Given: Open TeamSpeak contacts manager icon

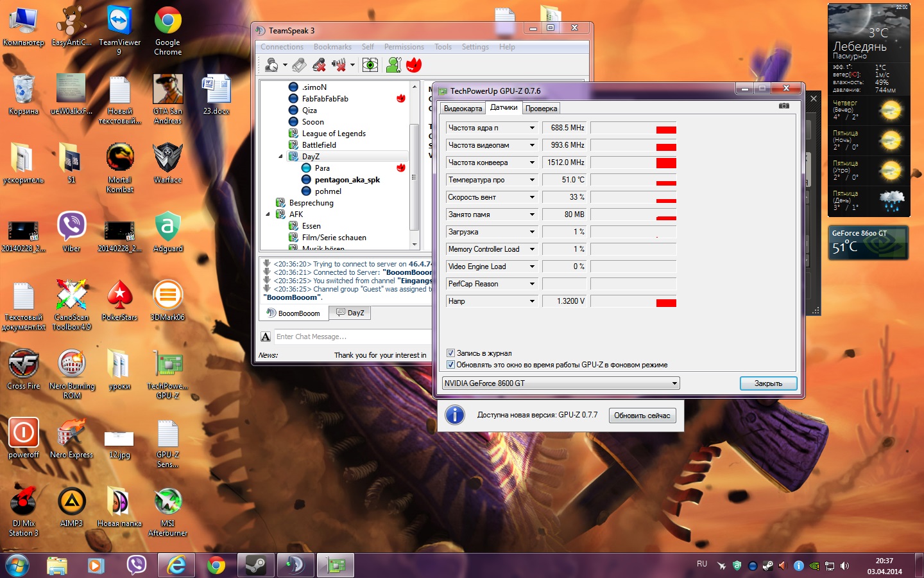Looking at the screenshot, I should (394, 65).
